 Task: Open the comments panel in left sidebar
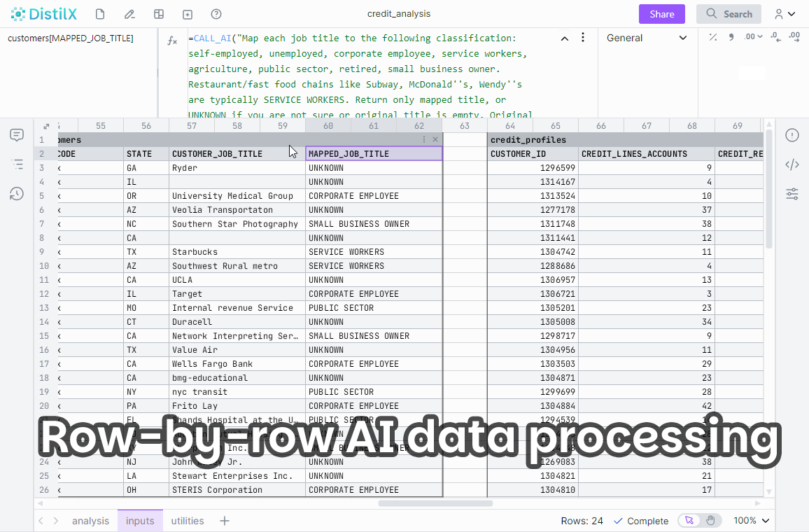click(x=17, y=135)
